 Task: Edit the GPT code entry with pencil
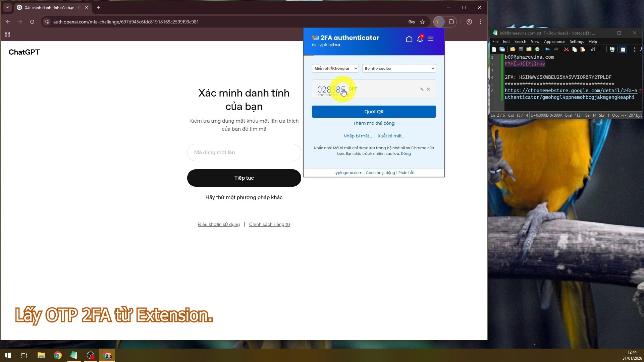point(422,89)
